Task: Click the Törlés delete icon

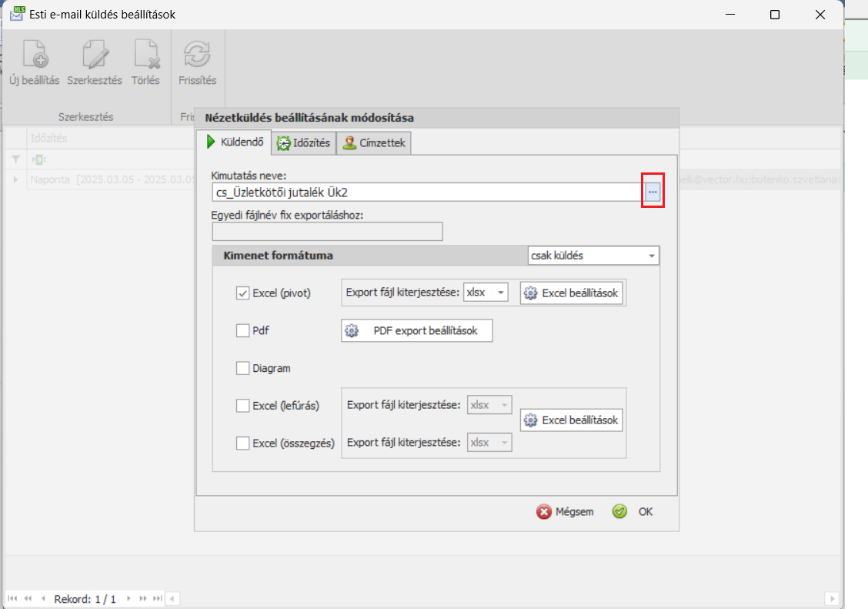Action: click(x=145, y=55)
